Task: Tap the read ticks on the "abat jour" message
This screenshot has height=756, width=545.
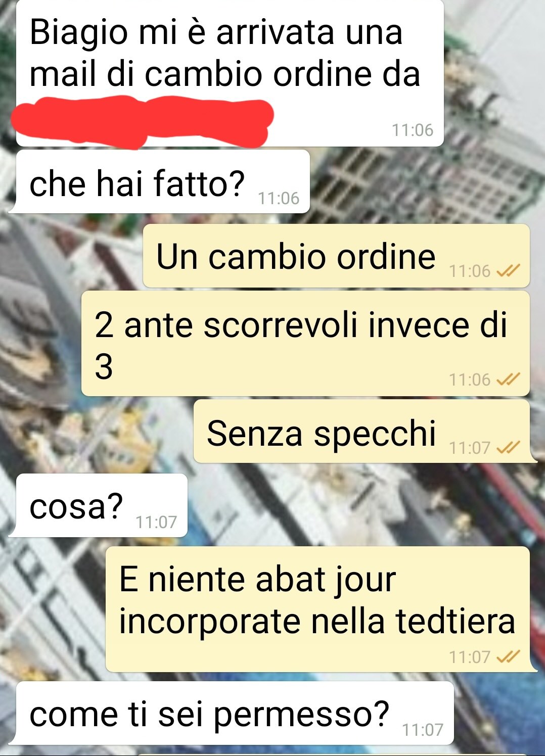Action: 508,657
